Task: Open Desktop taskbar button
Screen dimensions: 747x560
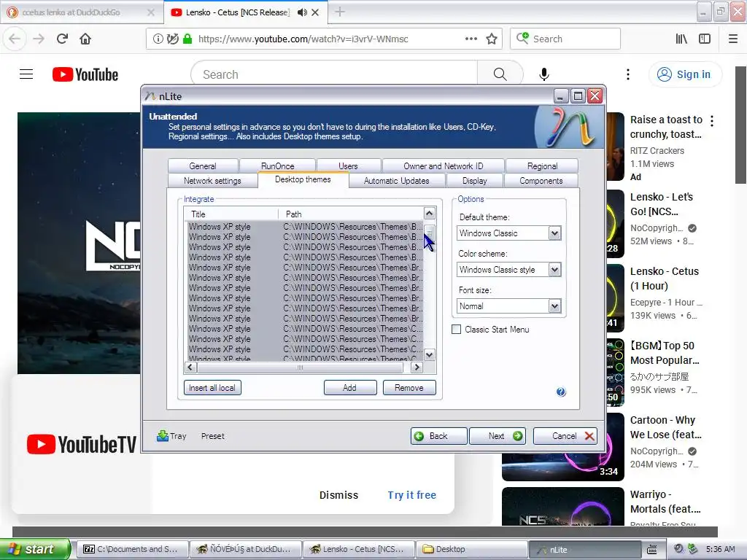Action: coord(472,549)
